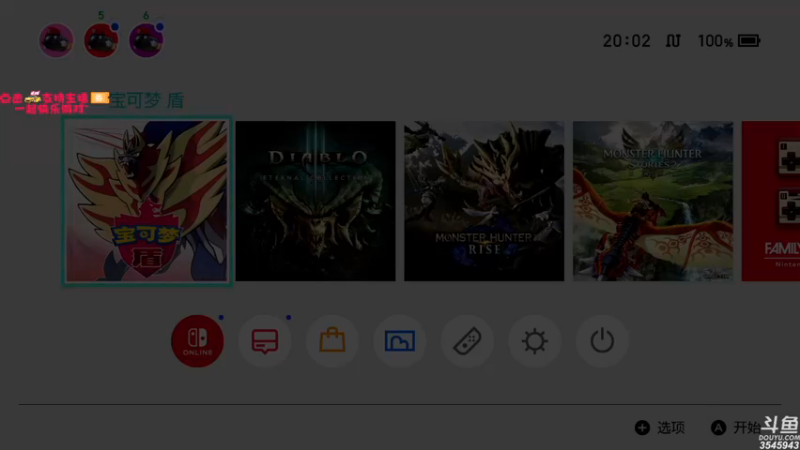Screen dimensions: 800x450
Task: Click the network connection status icon
Action: (673, 41)
